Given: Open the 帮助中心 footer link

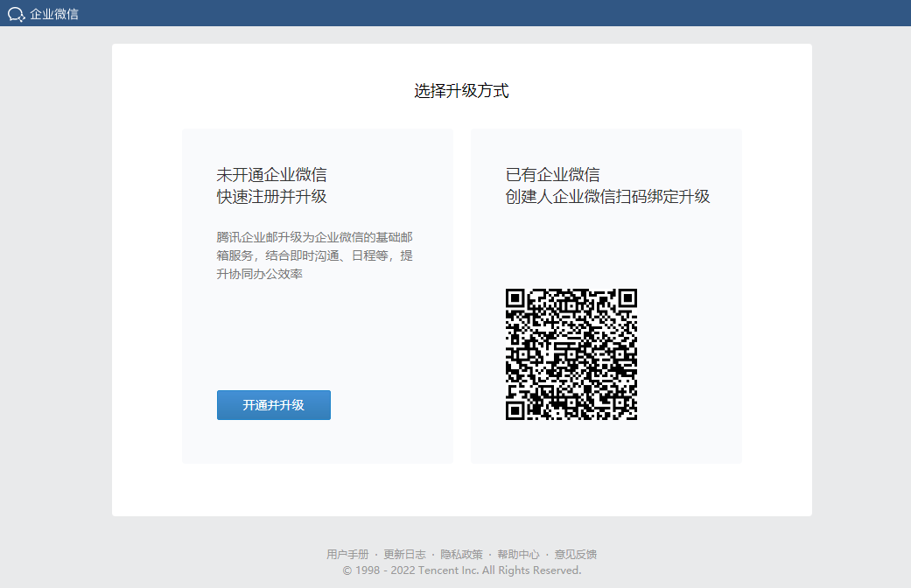Looking at the screenshot, I should pyautogui.click(x=518, y=554).
